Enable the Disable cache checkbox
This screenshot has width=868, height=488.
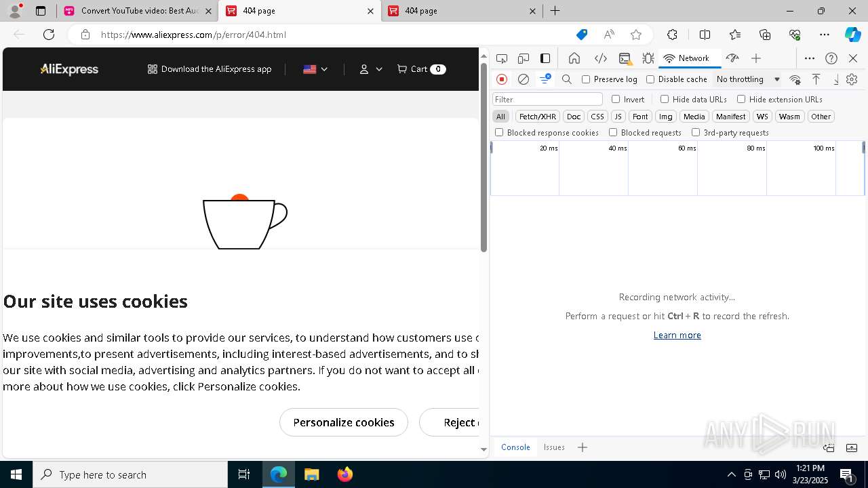[x=650, y=79]
